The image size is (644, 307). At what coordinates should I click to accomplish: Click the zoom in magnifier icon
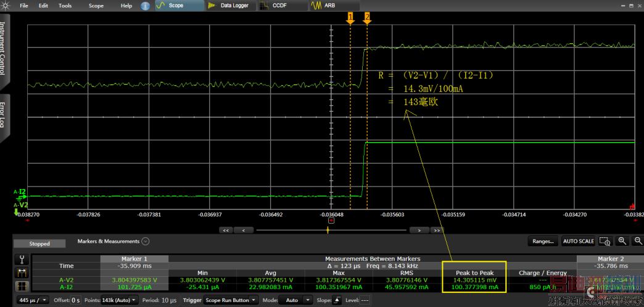pos(622,241)
